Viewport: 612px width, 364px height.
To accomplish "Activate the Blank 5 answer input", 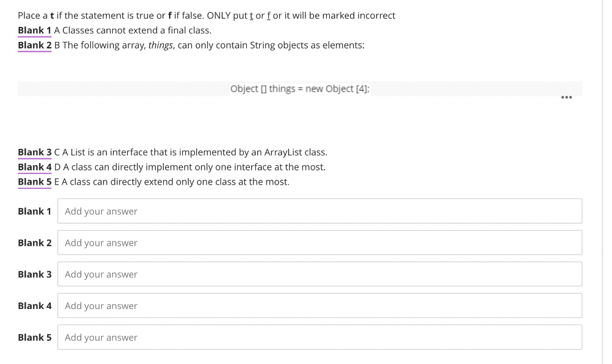I will pyautogui.click(x=320, y=337).
